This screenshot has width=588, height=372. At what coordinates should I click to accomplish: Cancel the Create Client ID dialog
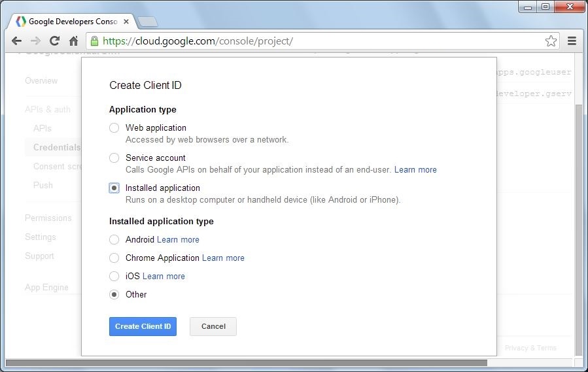tap(213, 327)
